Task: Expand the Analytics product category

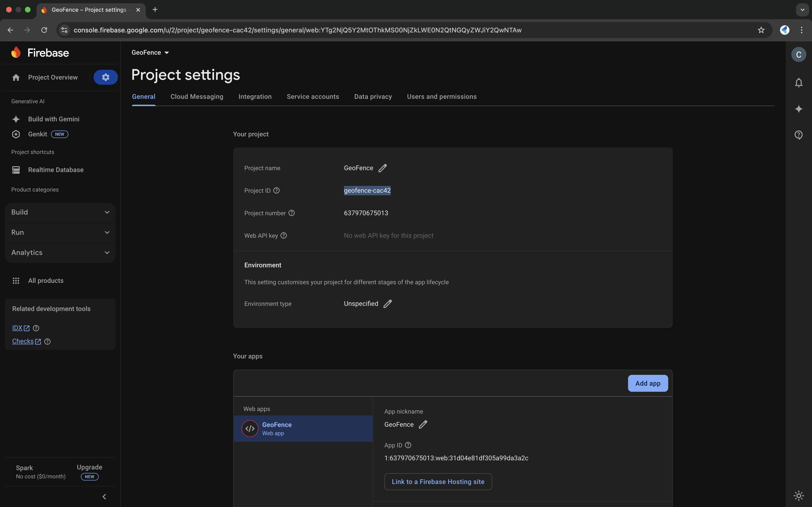Action: point(59,253)
